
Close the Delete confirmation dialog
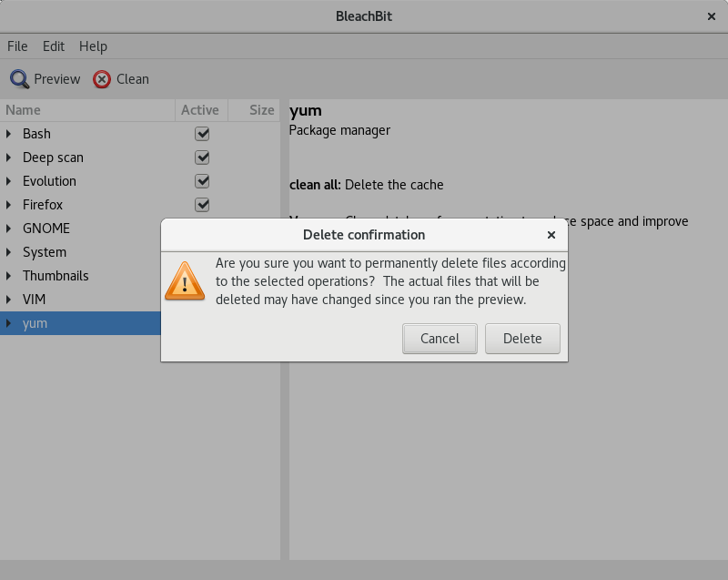point(551,235)
